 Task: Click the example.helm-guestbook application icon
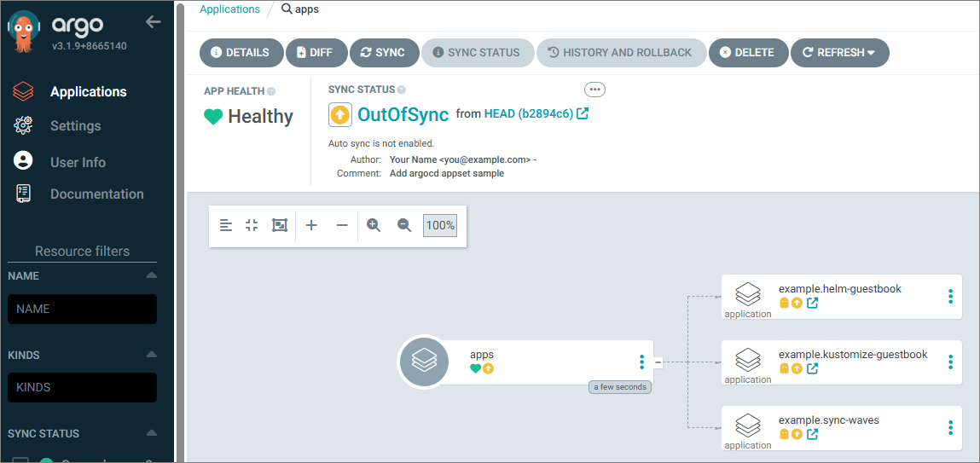coord(748,293)
